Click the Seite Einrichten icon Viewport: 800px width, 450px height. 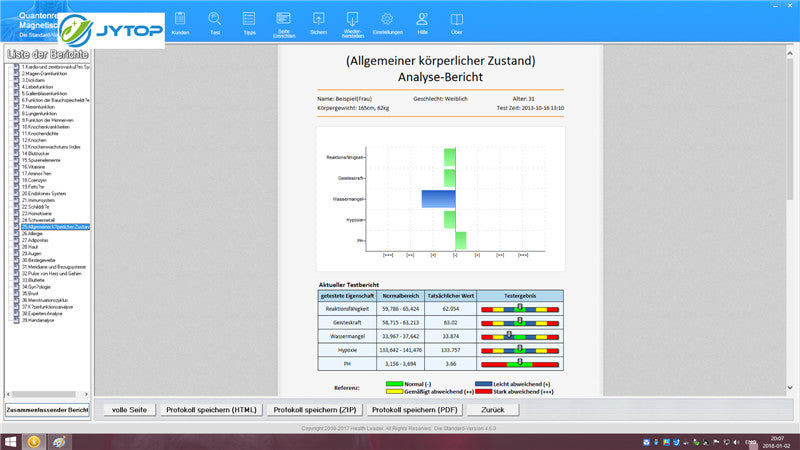283,23
